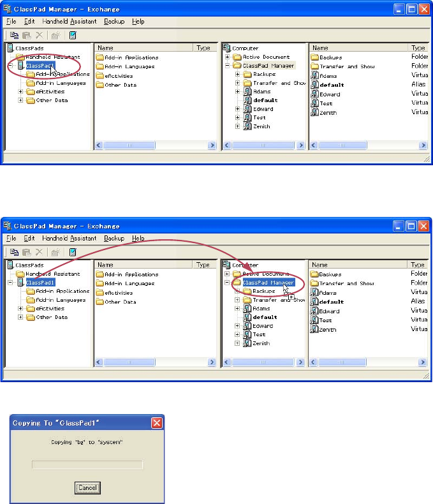Open Backup menu in lower window

114,239
